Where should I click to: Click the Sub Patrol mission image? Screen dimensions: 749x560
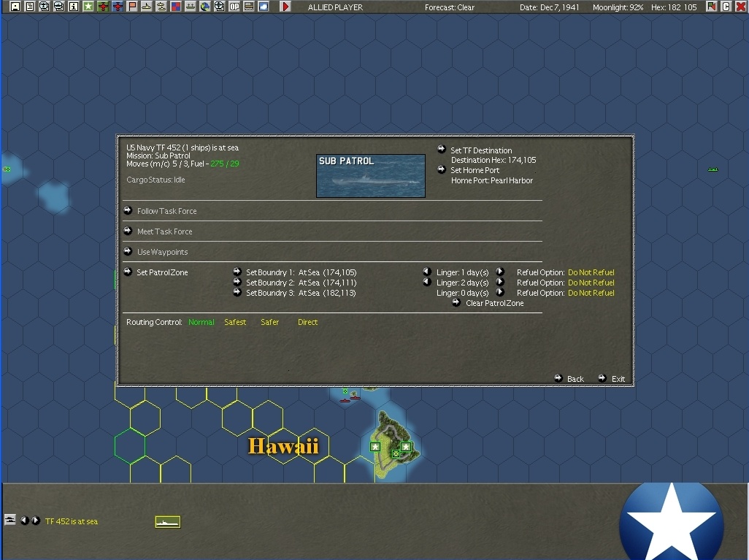371,175
